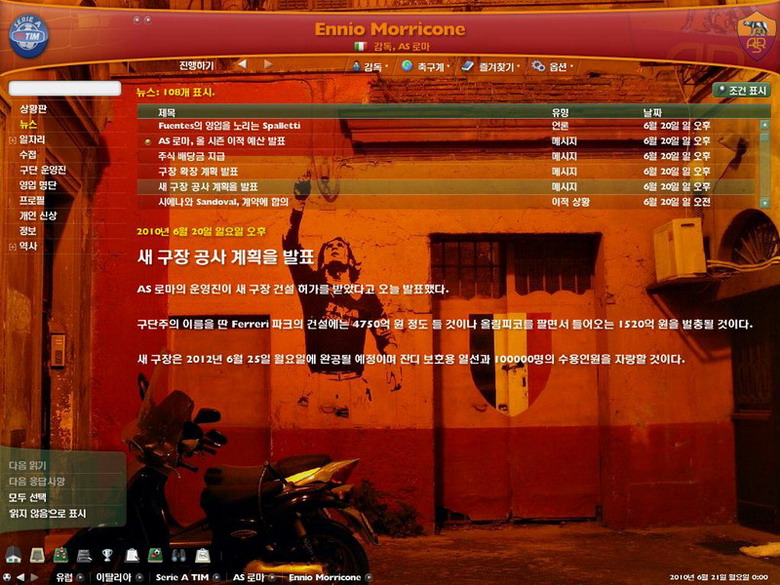This screenshot has width=780, height=585.
Task: Open the 감독 manager menu
Action: [371, 66]
